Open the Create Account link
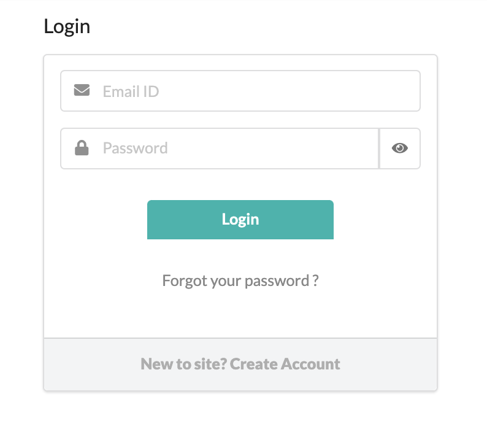 point(285,364)
